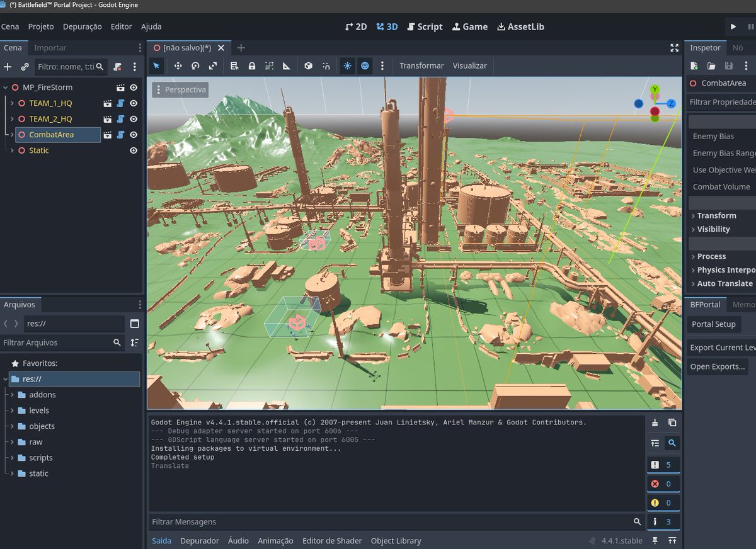The height and width of the screenshot is (549, 756).
Task: Open Portal Setup in the BFPortal panel
Action: coord(713,324)
